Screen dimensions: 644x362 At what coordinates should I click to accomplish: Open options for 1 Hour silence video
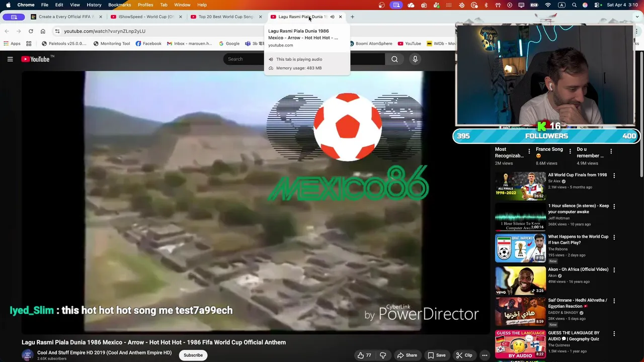614,206
